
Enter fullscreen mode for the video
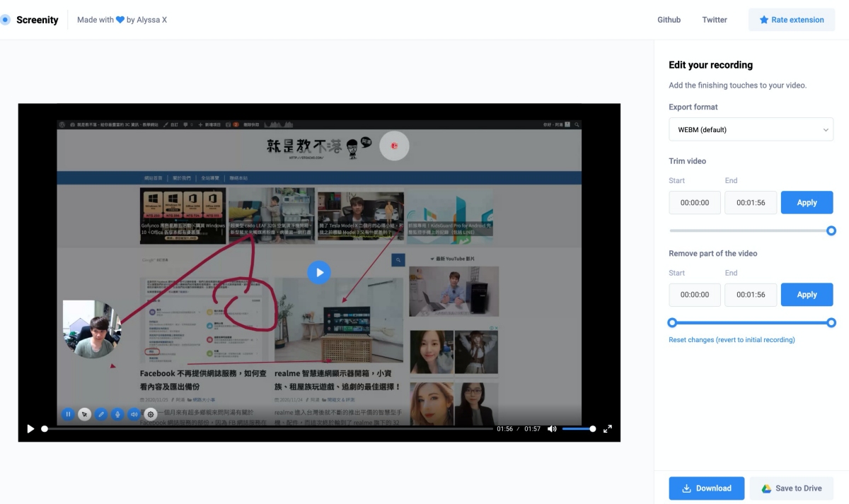click(x=607, y=428)
